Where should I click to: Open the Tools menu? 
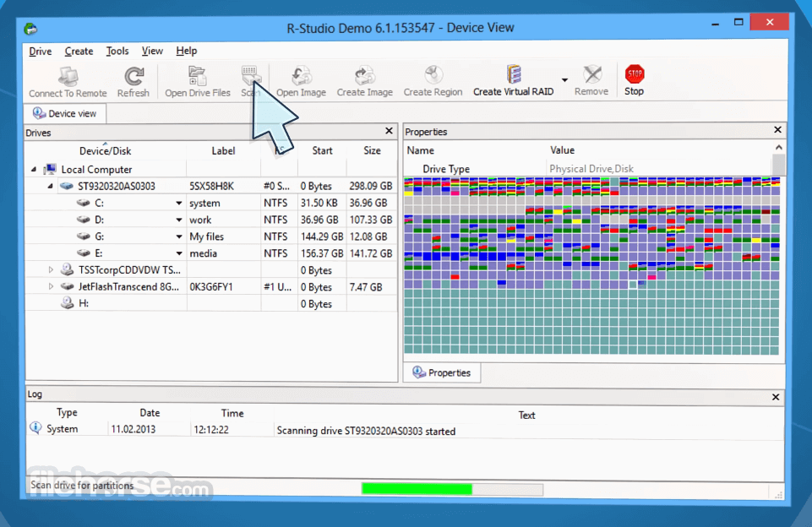tap(117, 51)
